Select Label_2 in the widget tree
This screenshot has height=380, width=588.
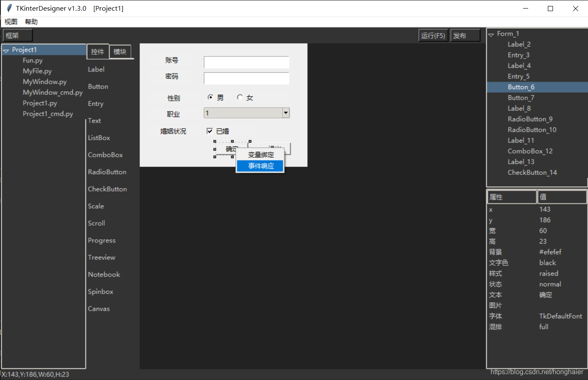coord(519,44)
